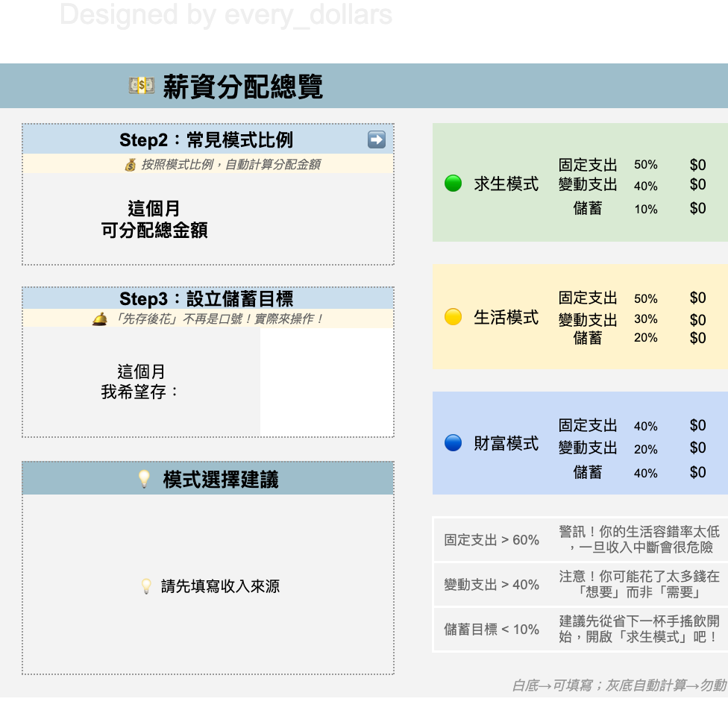Image resolution: width=728 pixels, height=728 pixels.
Task: Click the blue circle for 財富模式
Action: click(452, 444)
